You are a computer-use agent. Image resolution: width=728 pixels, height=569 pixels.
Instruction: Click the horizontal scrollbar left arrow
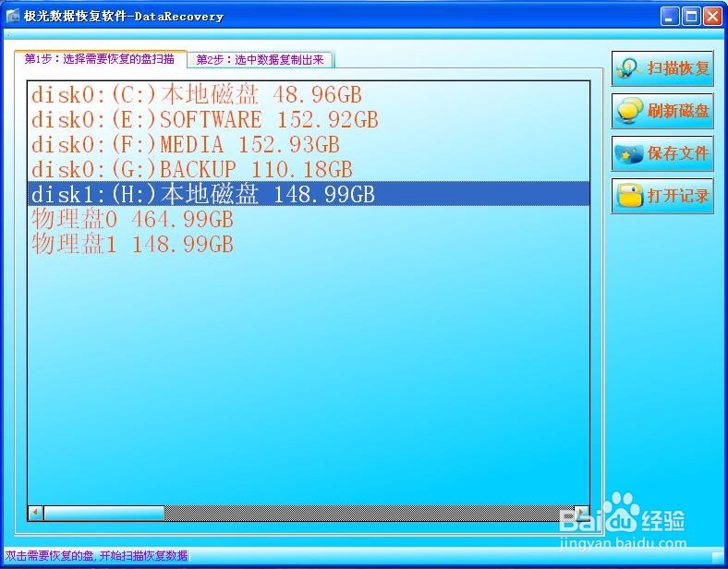[36, 513]
